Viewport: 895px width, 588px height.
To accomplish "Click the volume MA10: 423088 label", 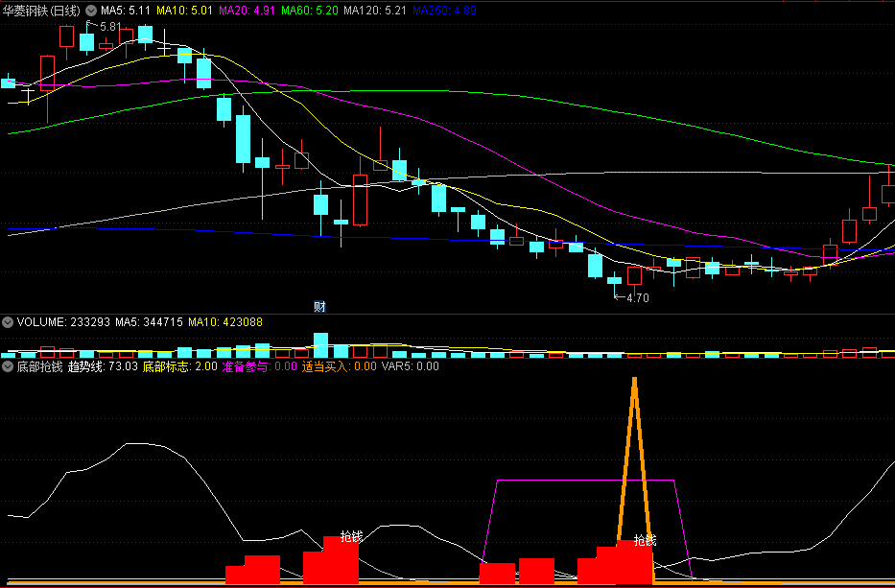I will (225, 322).
